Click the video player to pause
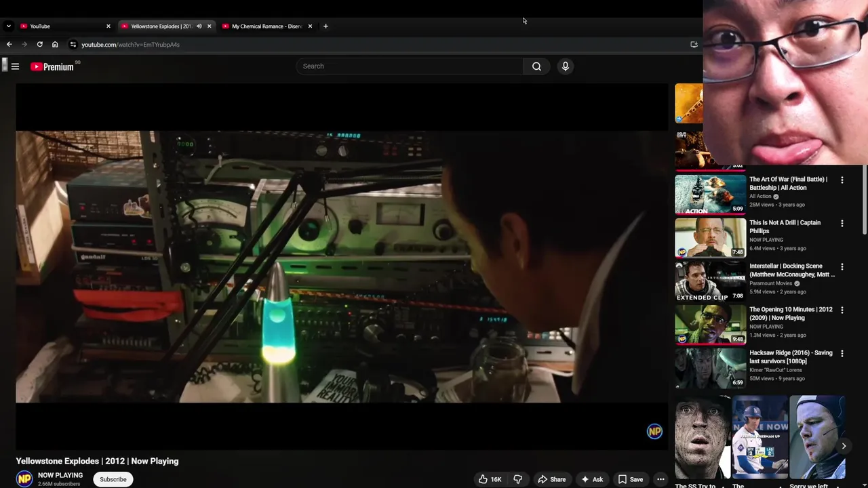Screen dimensions: 868x488 pos(342,266)
